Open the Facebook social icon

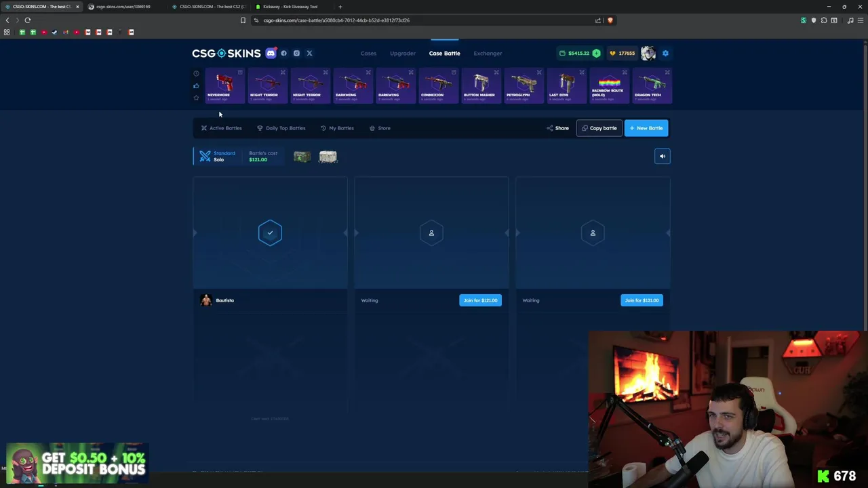(283, 53)
